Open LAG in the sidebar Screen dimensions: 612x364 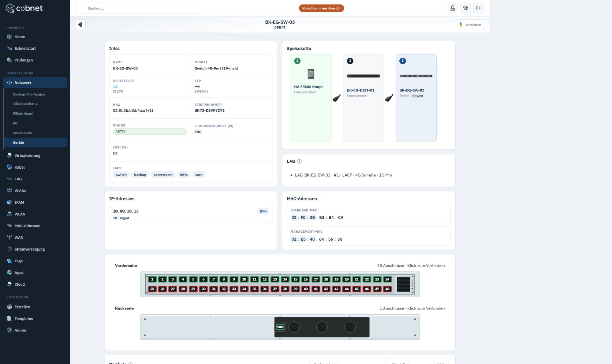(35, 179)
